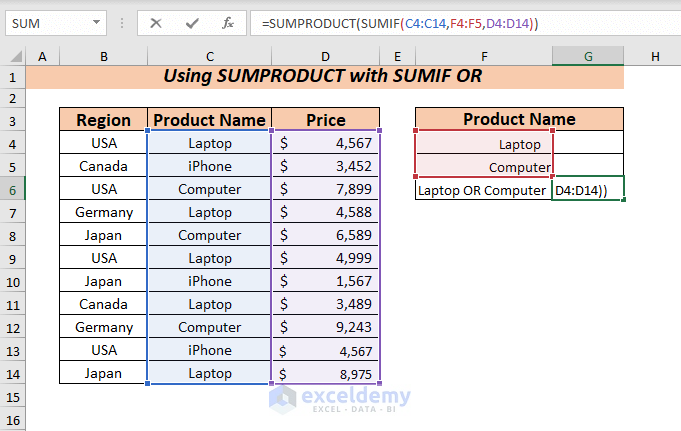681x431 pixels.
Task: Select column C header
Action: click(x=209, y=57)
